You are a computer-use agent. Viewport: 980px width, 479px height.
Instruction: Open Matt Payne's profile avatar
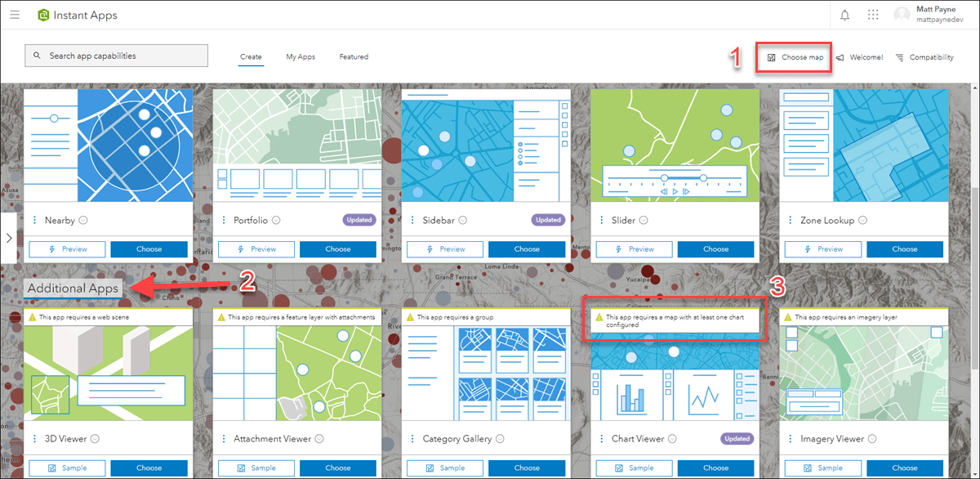pyautogui.click(x=902, y=15)
